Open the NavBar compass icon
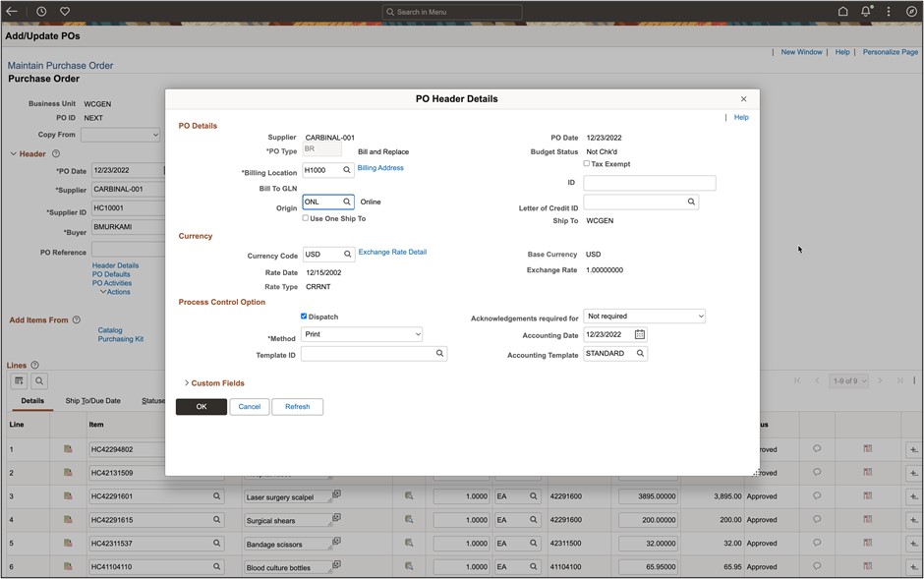Screen dimensions: 924x579 910,11
